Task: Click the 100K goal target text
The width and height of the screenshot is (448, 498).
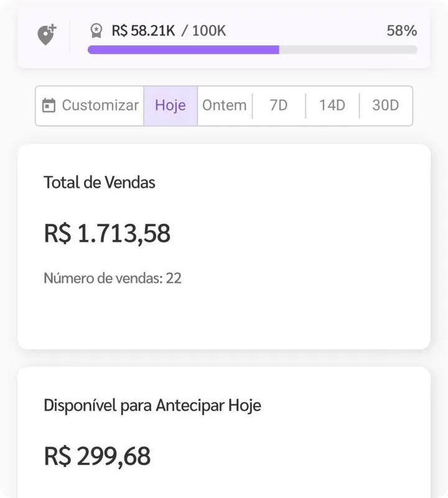Action: pos(208,30)
